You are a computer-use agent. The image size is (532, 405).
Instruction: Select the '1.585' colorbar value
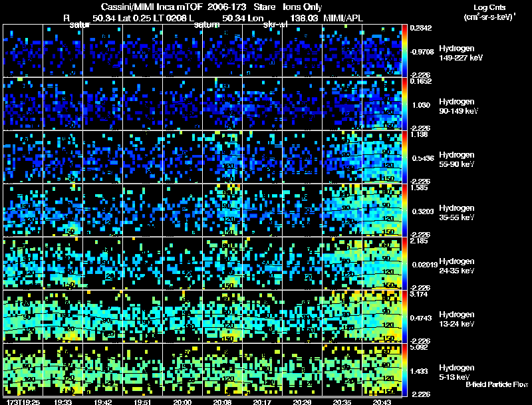pyautogui.click(x=419, y=188)
